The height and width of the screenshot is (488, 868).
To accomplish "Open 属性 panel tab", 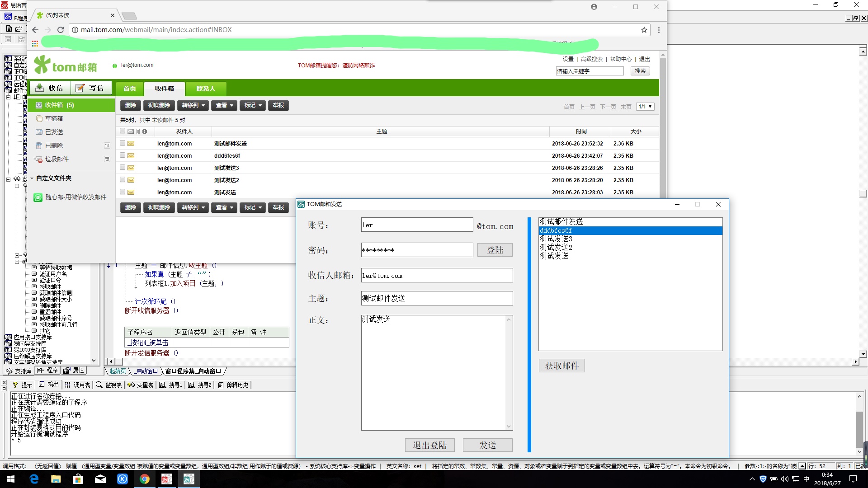I will pos(74,371).
